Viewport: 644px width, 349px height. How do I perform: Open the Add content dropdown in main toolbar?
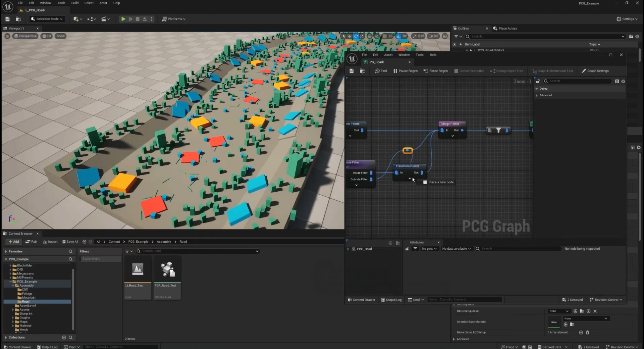click(x=77, y=19)
